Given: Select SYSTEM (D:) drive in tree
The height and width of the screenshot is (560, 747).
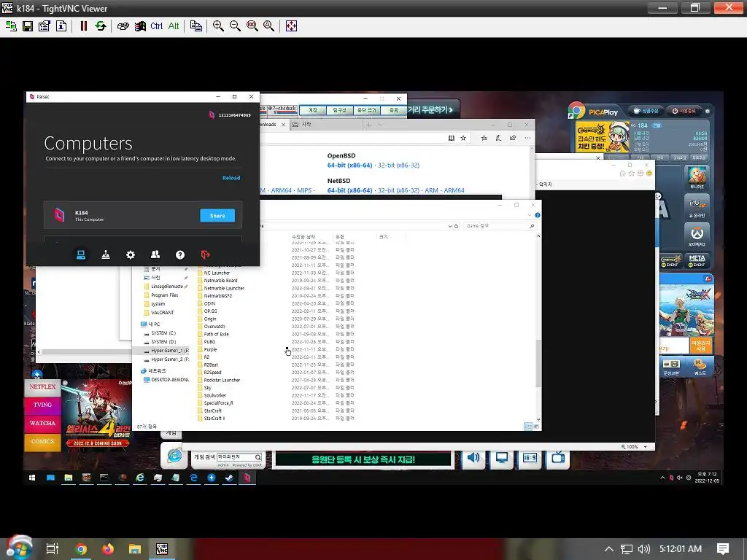Looking at the screenshot, I should [x=163, y=341].
